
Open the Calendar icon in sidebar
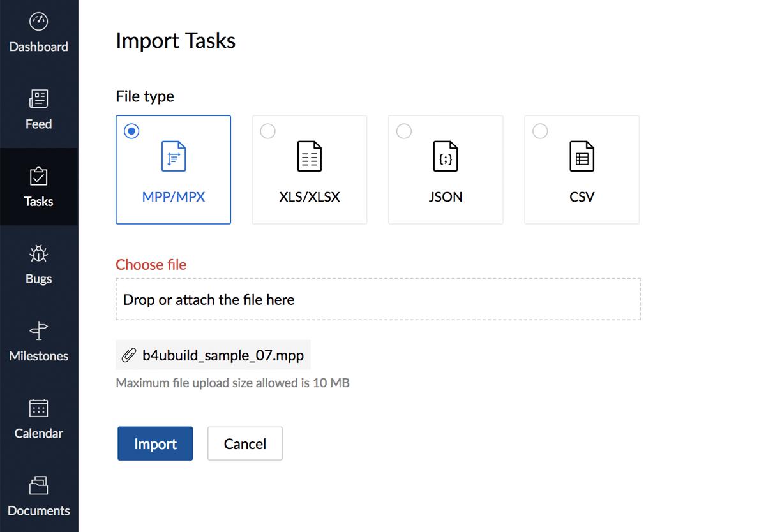(x=39, y=408)
